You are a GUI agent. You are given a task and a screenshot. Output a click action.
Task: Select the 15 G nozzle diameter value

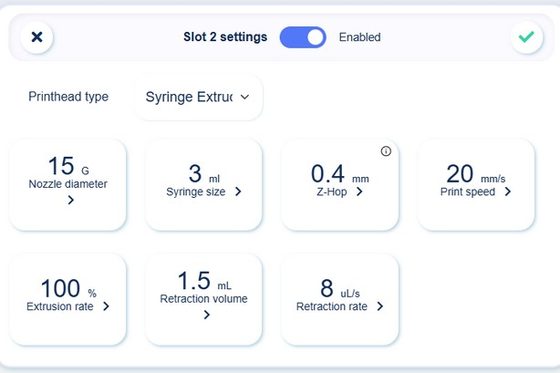pyautogui.click(x=68, y=166)
